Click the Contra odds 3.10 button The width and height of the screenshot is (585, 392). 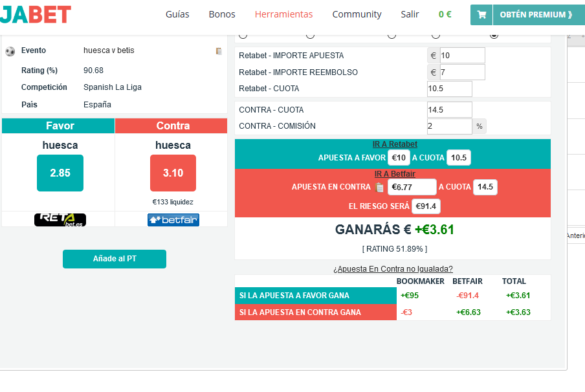tap(173, 173)
